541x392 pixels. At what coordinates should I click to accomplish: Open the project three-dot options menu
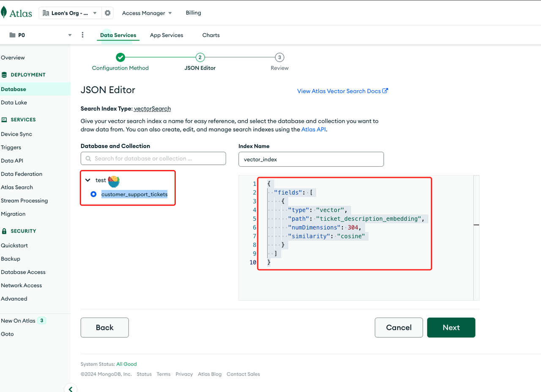coord(82,35)
